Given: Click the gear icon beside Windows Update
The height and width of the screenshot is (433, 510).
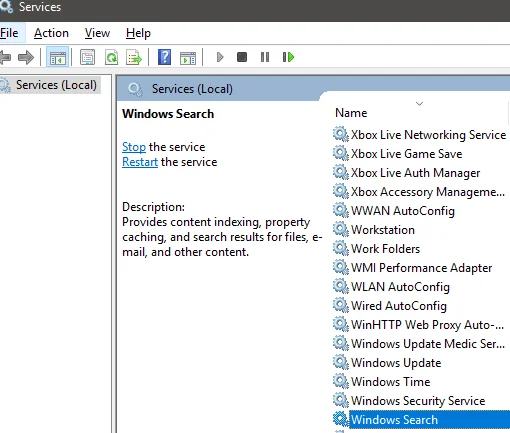Looking at the screenshot, I should pyautogui.click(x=341, y=363).
